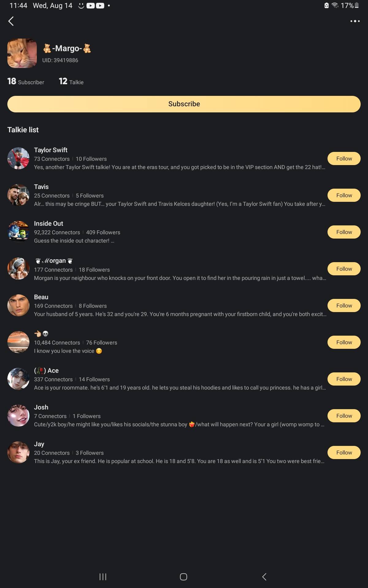View the 12 Talkie count
Image resolution: width=368 pixels, height=588 pixels.
71,81
